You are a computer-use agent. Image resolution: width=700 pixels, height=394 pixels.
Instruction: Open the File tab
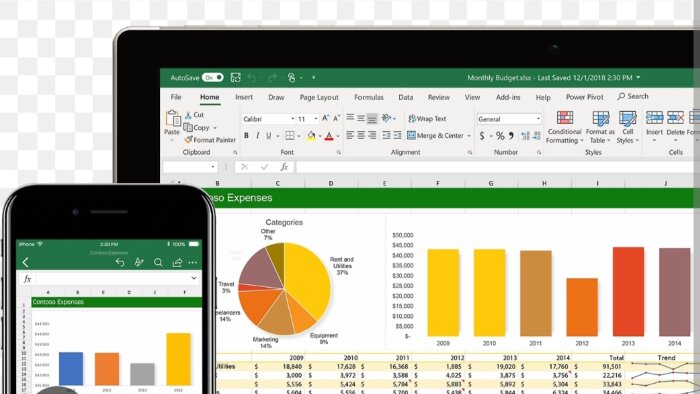(176, 97)
